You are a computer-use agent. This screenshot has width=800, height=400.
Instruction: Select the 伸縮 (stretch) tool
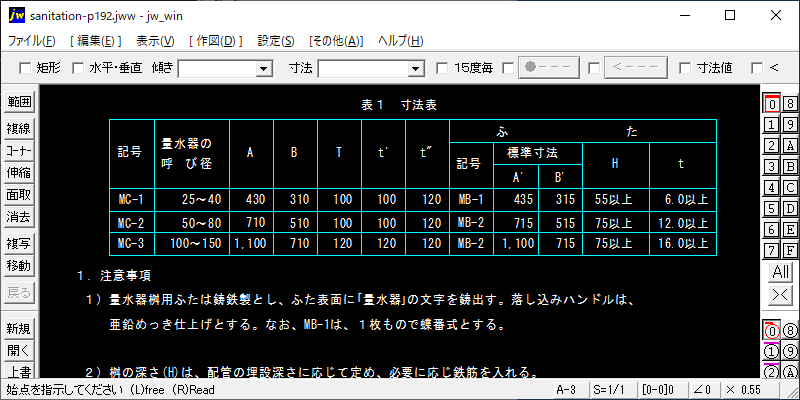click(19, 172)
